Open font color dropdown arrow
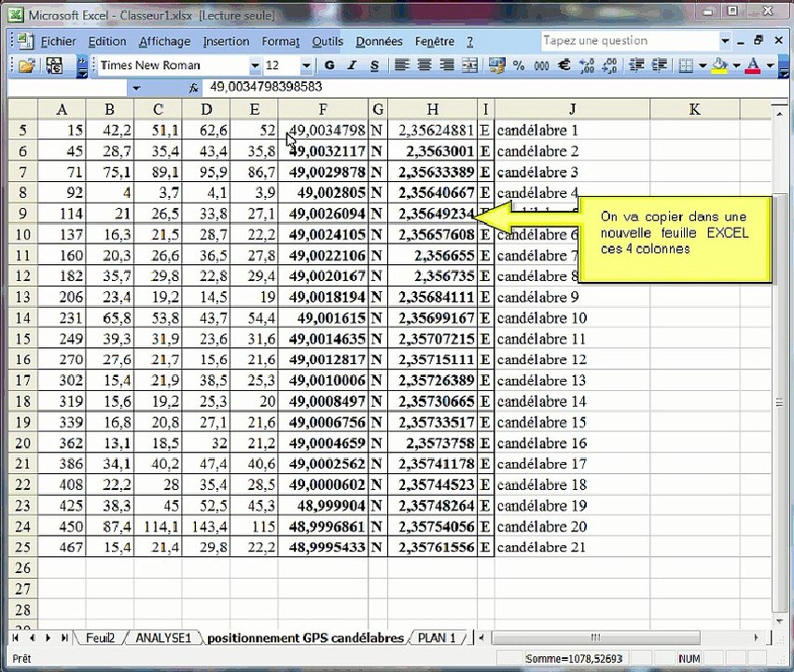 (x=770, y=65)
